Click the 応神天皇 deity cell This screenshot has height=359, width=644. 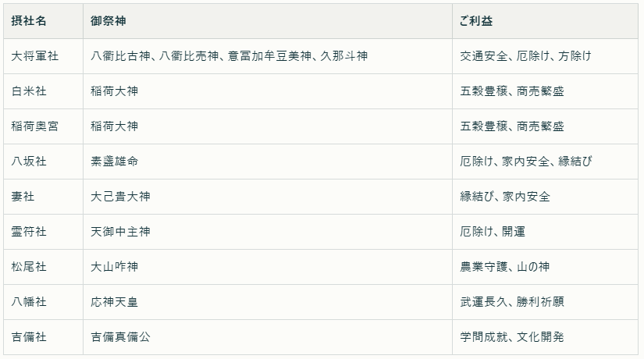(x=115, y=302)
